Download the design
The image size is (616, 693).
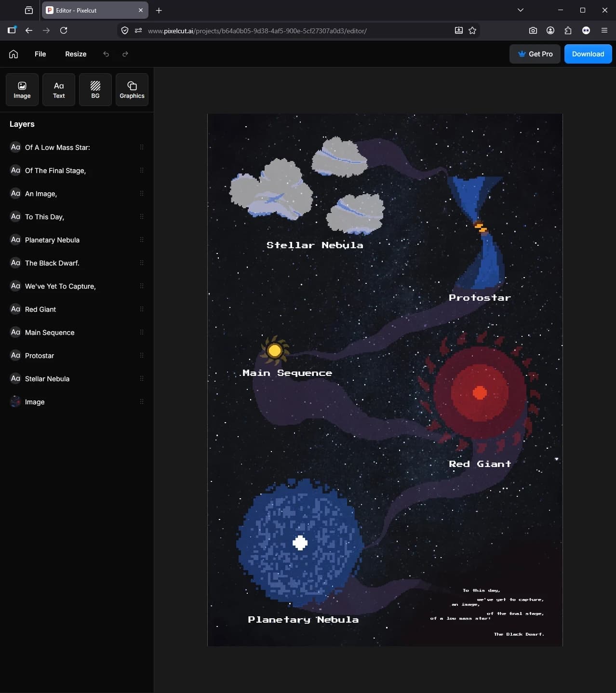pyautogui.click(x=588, y=54)
